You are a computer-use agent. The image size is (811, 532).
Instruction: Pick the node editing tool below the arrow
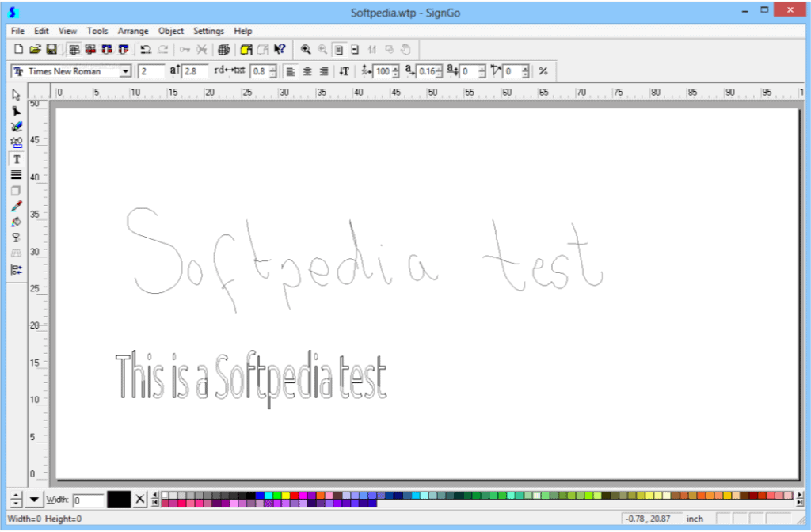(x=15, y=110)
